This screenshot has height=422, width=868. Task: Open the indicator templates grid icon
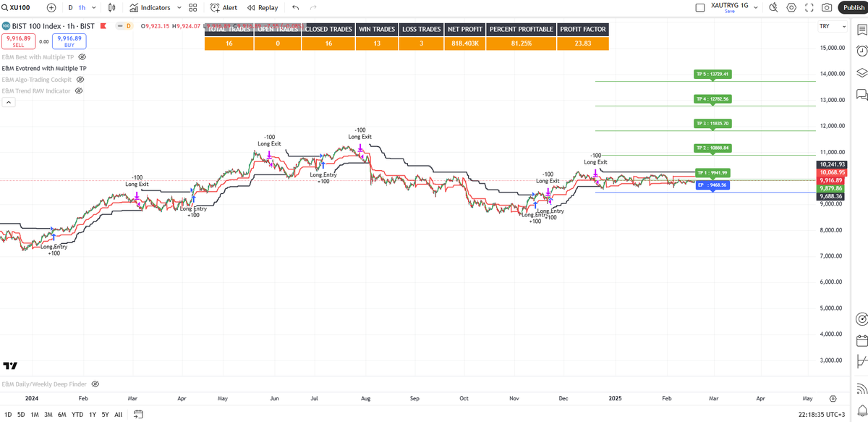(x=192, y=7)
